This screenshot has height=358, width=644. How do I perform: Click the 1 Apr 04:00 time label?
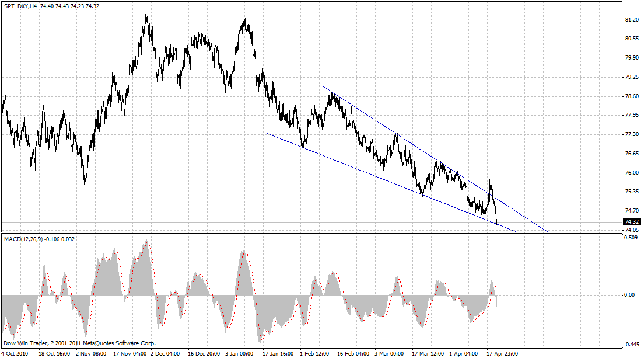point(464,353)
